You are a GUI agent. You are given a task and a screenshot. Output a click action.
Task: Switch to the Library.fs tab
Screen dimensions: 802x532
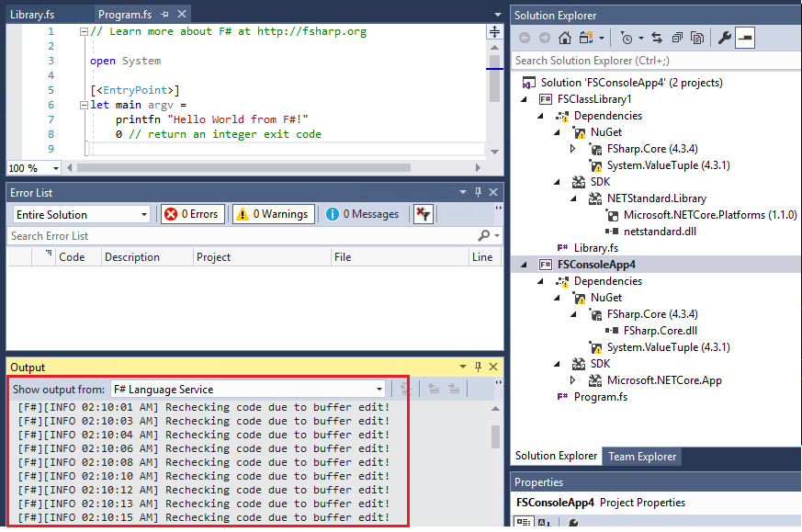32,14
